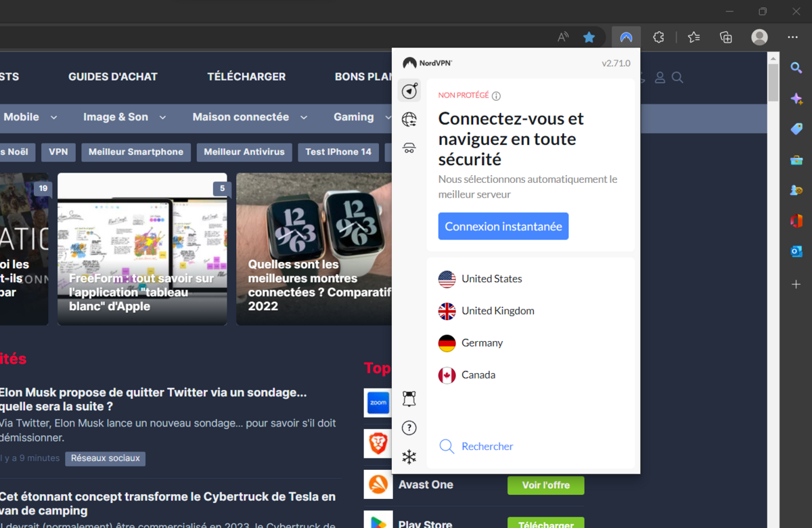The height and width of the screenshot is (528, 812).
Task: Open the Edge sidebar Office icon
Action: pos(796,221)
